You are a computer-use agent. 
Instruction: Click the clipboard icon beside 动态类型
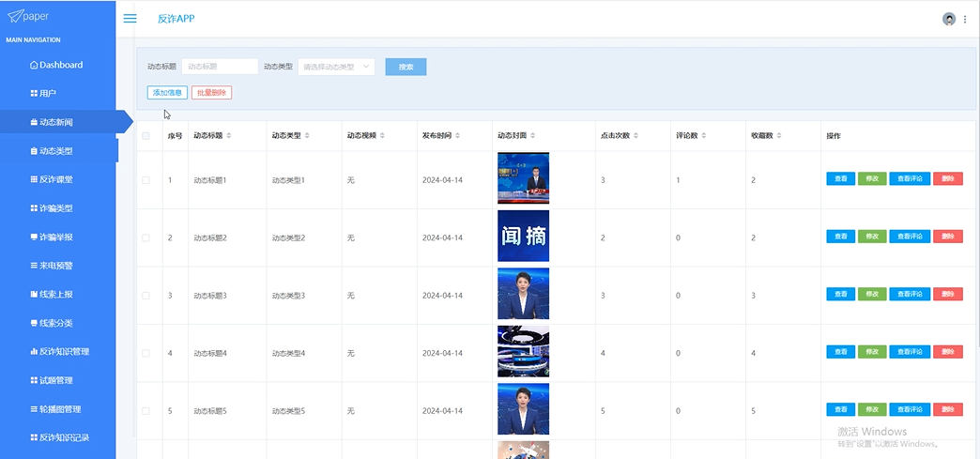34,151
